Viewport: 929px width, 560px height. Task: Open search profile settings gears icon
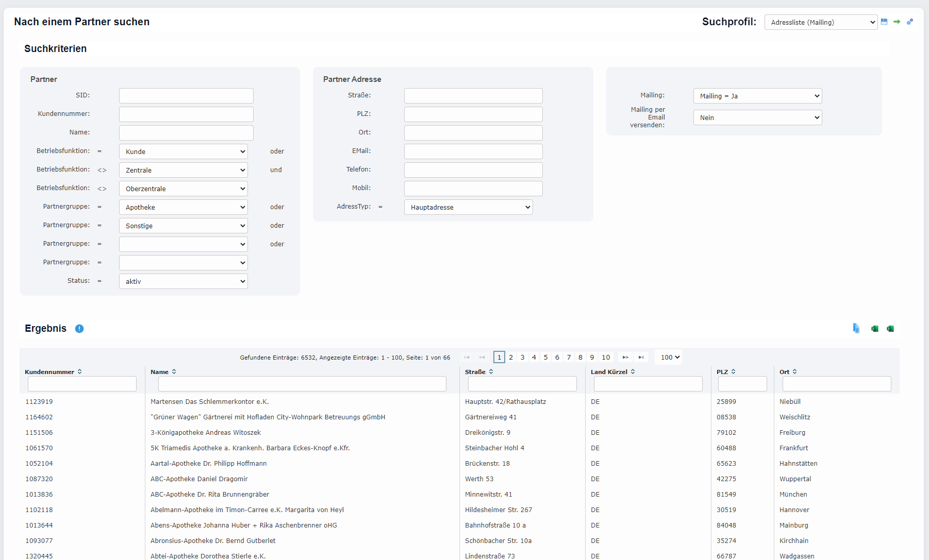pyautogui.click(x=910, y=22)
